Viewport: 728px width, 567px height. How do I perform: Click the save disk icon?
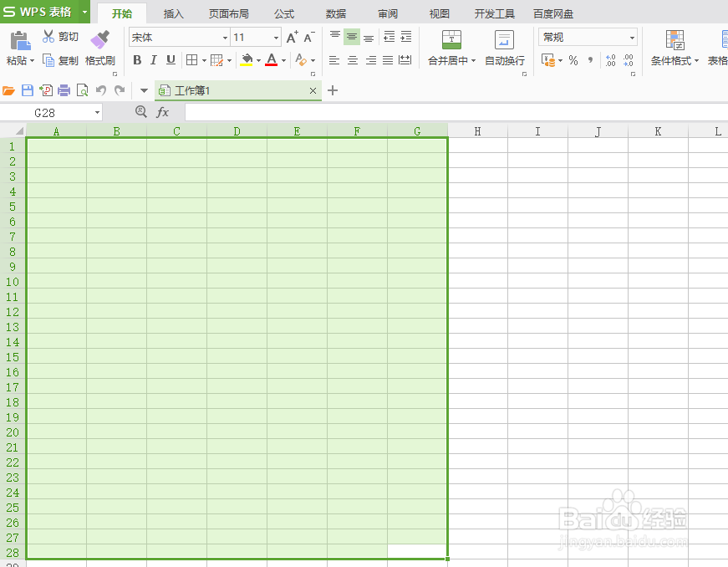(28, 90)
